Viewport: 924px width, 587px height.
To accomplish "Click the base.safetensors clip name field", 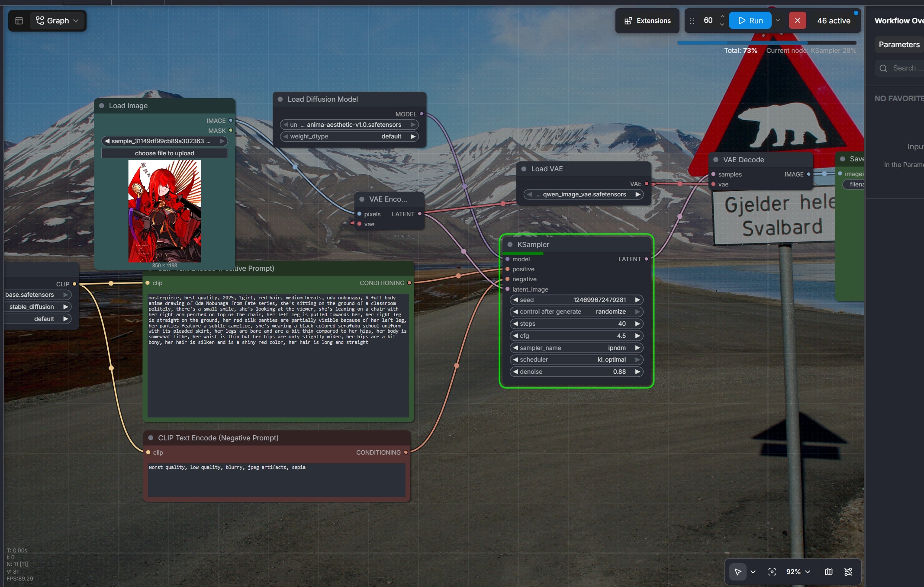I will click(x=38, y=295).
